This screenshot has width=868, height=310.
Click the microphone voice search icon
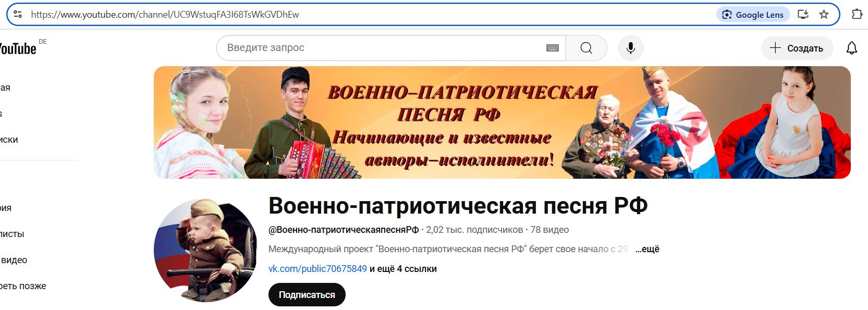pyautogui.click(x=631, y=48)
